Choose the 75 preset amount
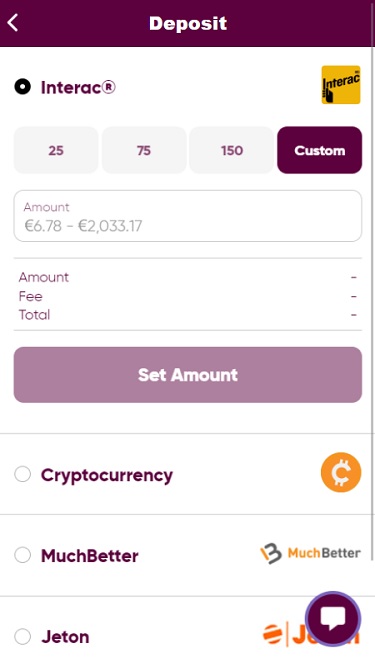This screenshot has width=375, height=667. (144, 150)
